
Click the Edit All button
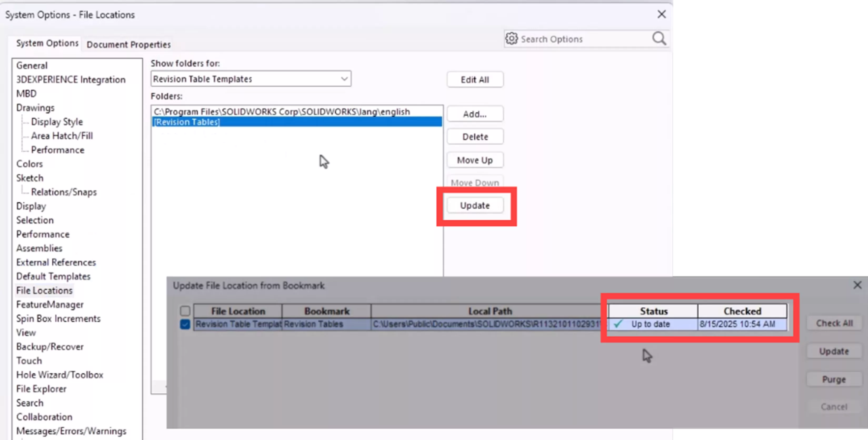coord(475,79)
